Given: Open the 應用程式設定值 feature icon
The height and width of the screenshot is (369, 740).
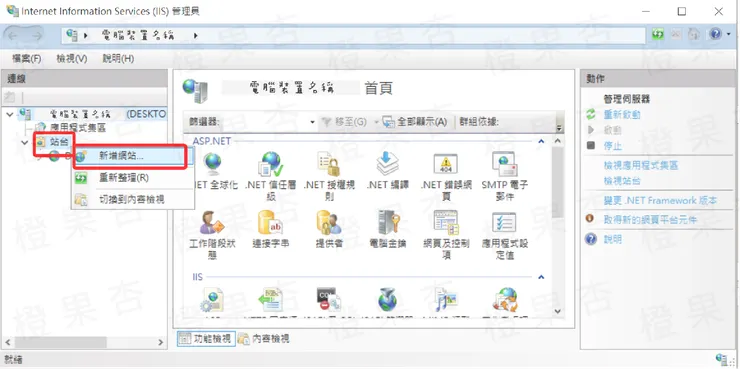Looking at the screenshot, I should pos(505,223).
